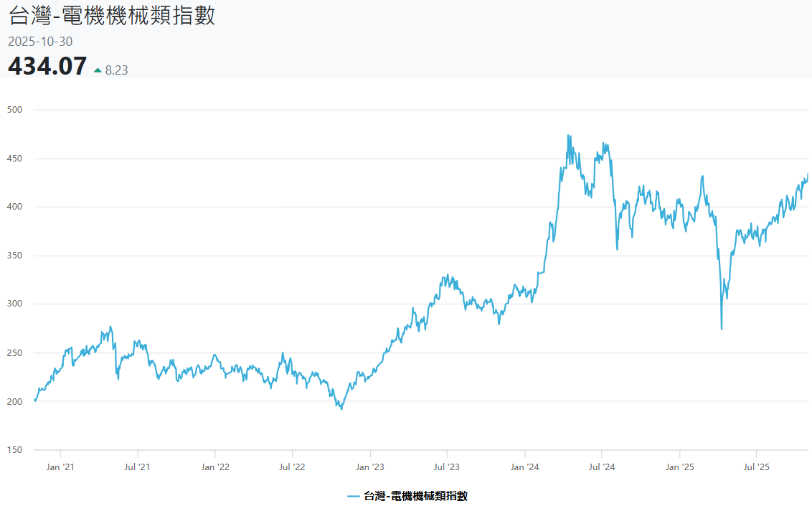Select the Jul '25 x-axis label
812x506 pixels.
click(x=757, y=467)
